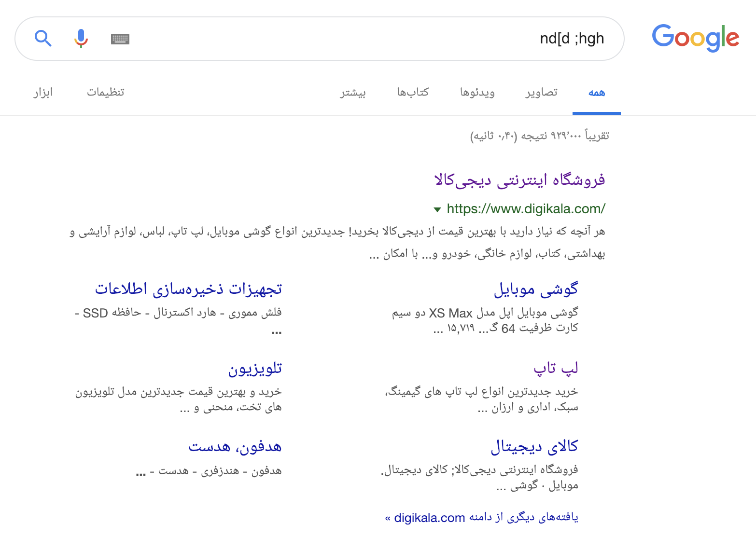
Task: Click the snippet text starting 'هر آنچه که نیاز دارید'
Action: coord(337,243)
